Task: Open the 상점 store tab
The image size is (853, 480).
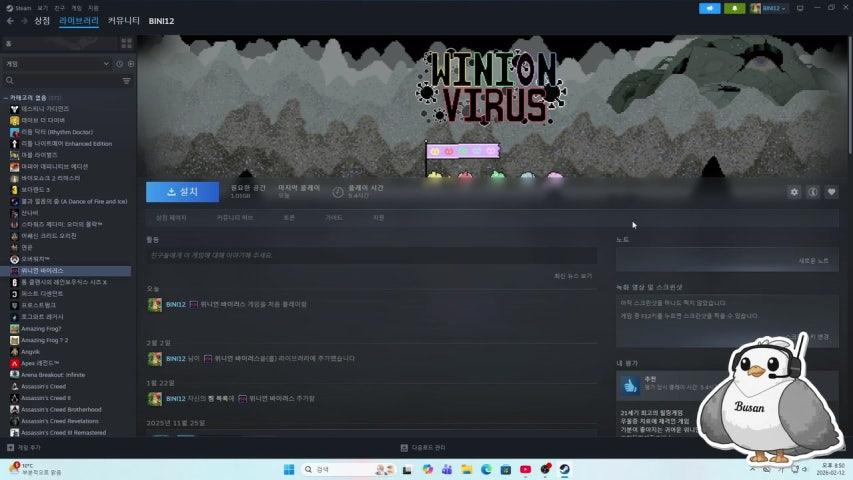Action: point(42,21)
